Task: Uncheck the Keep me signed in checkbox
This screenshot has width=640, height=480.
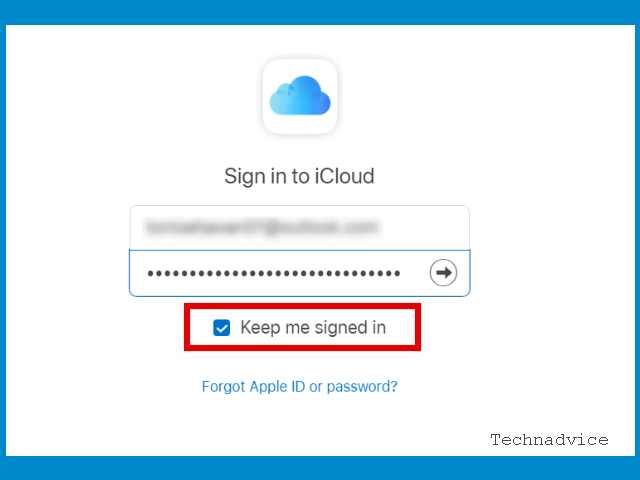Action: coord(222,328)
